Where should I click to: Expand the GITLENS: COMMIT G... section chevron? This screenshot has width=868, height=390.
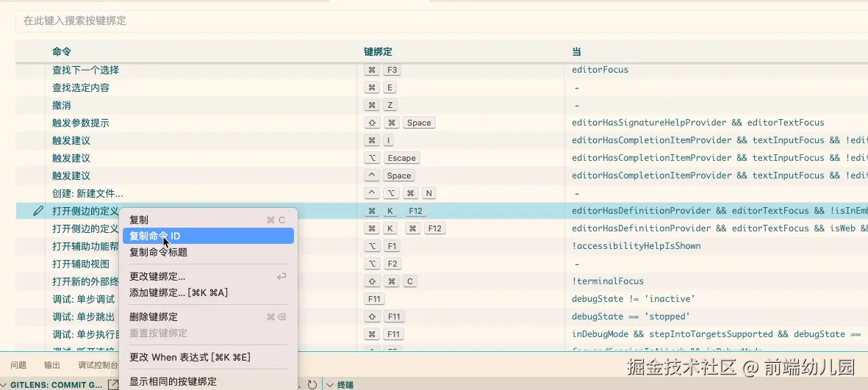click(4, 385)
